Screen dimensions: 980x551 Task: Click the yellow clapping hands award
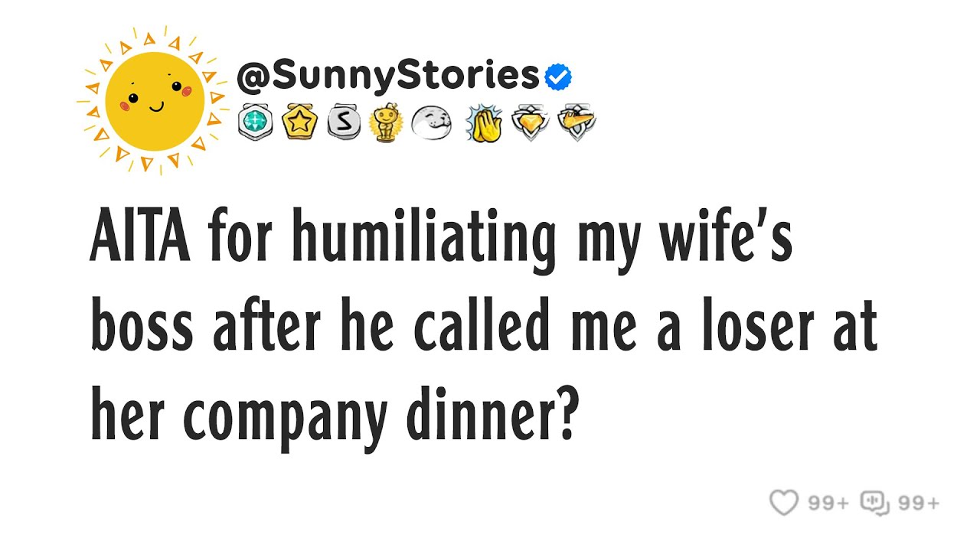485,122
